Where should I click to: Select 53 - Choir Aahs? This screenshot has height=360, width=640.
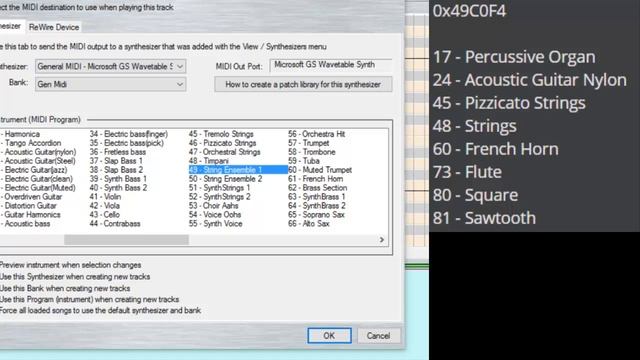click(213, 206)
